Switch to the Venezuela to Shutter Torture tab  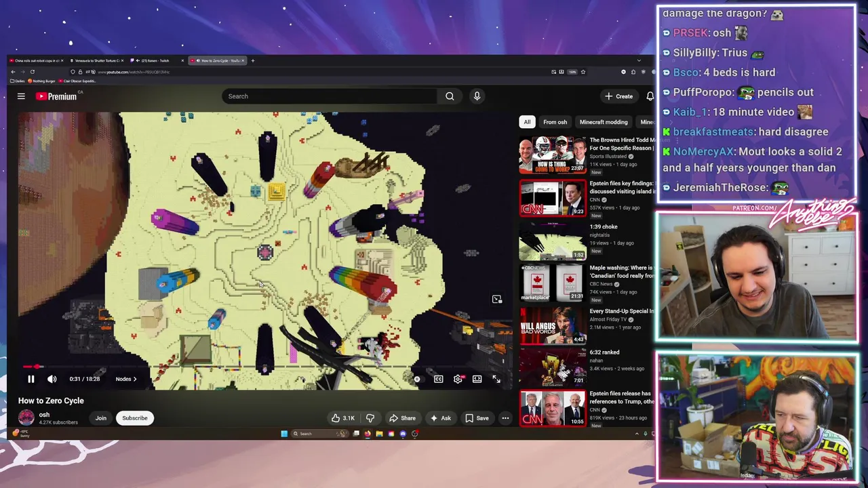96,60
